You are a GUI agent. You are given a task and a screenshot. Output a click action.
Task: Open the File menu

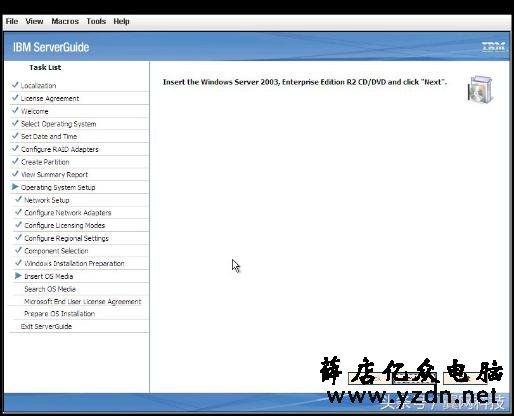[12, 21]
